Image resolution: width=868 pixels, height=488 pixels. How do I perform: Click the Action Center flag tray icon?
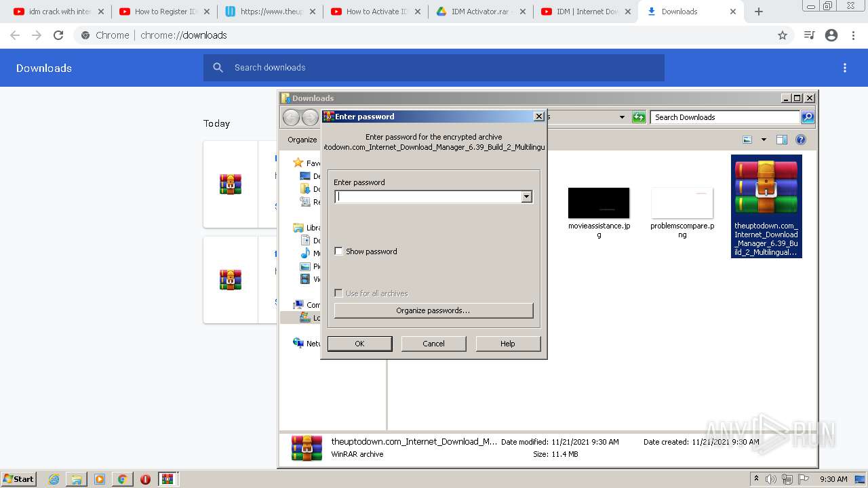coord(804,479)
